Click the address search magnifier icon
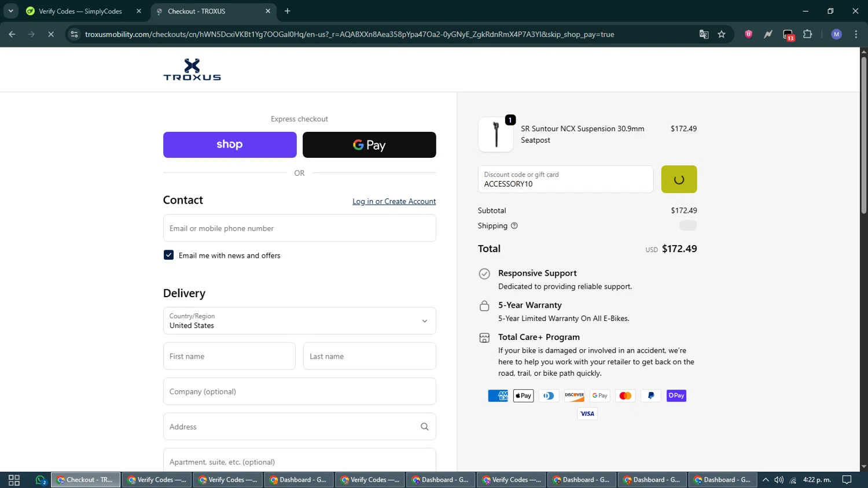 point(424,427)
